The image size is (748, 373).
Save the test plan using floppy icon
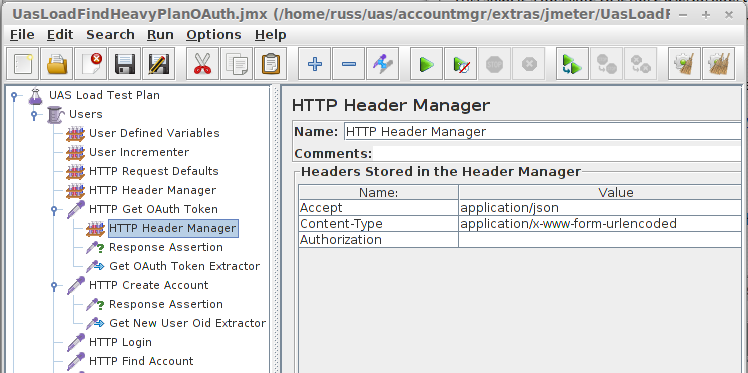click(125, 63)
